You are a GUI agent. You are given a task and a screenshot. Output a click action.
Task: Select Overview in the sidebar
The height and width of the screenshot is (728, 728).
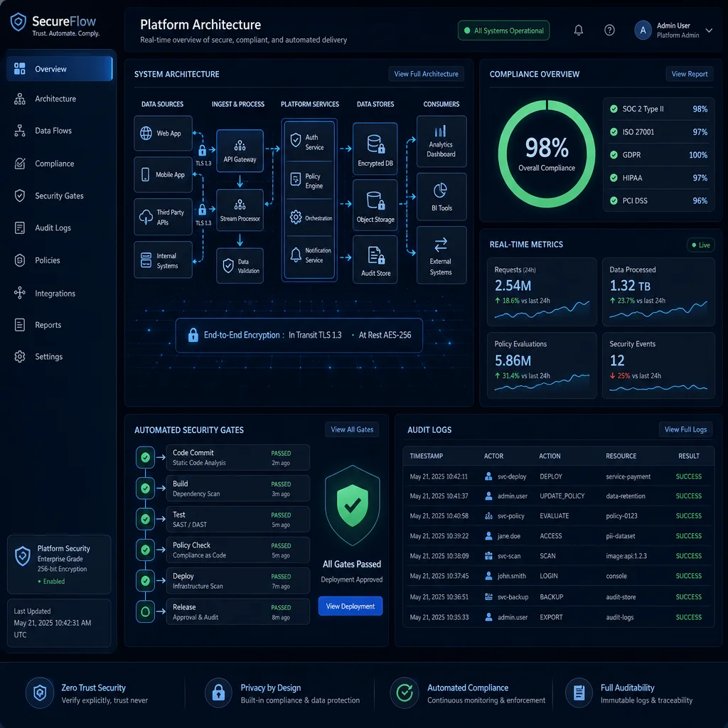(x=60, y=69)
